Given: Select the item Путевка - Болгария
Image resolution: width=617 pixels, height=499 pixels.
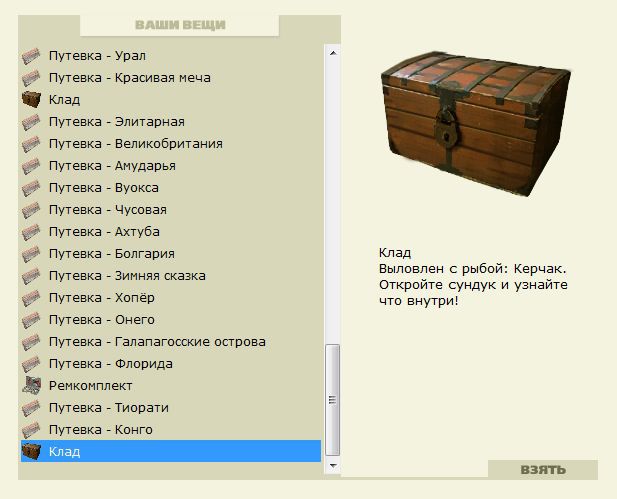Looking at the screenshot, I should click(x=112, y=254).
